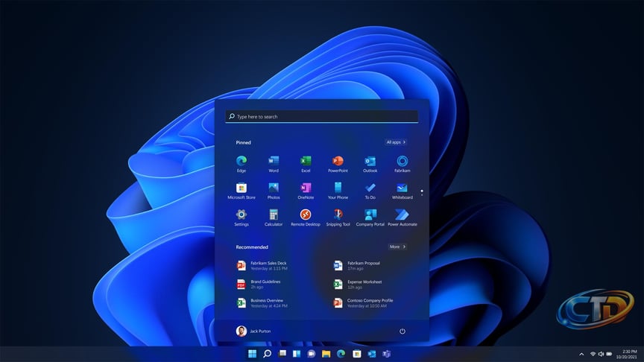Open Search from the taskbar
The width and height of the screenshot is (644, 362).
pos(267,354)
